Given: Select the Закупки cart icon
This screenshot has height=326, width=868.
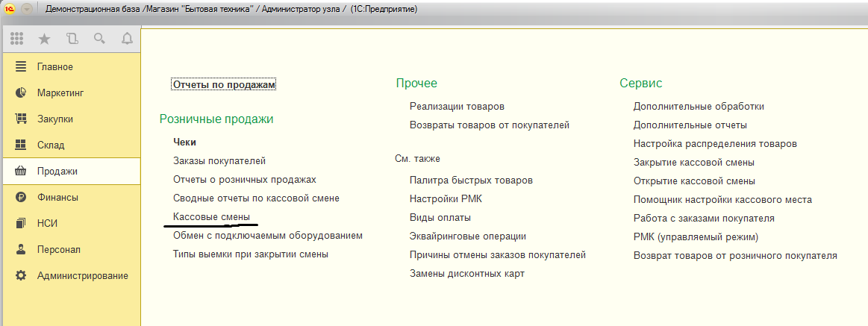Looking at the screenshot, I should coord(21,119).
